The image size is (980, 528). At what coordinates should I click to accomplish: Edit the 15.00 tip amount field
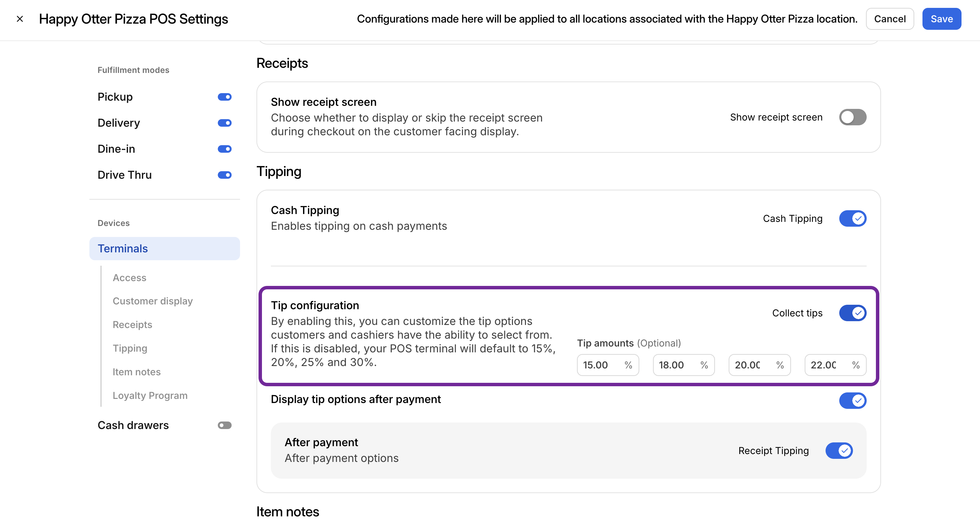(607, 365)
